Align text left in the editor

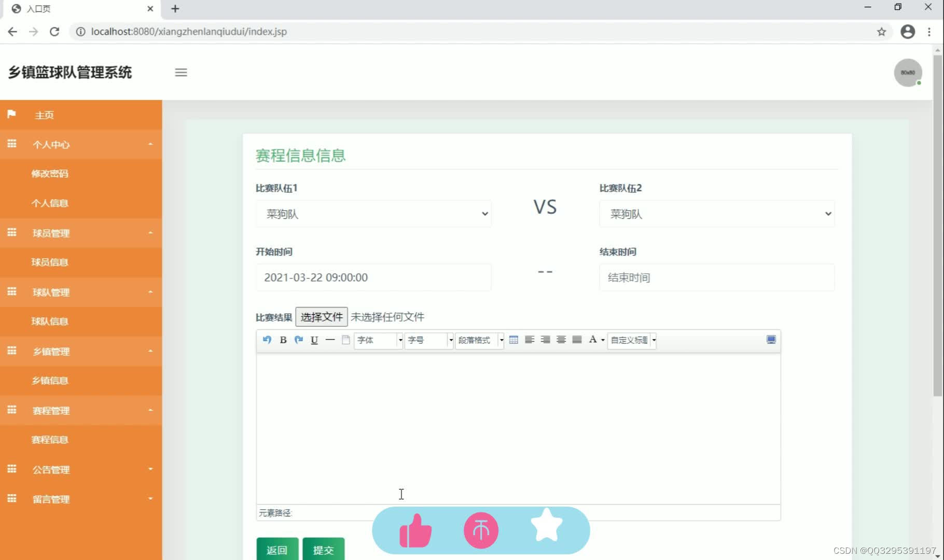530,340
